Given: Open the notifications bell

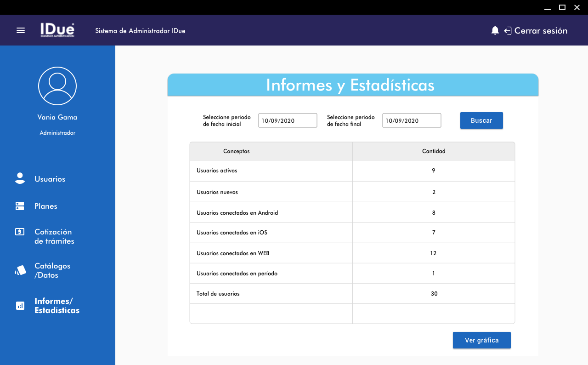Looking at the screenshot, I should click(495, 30).
